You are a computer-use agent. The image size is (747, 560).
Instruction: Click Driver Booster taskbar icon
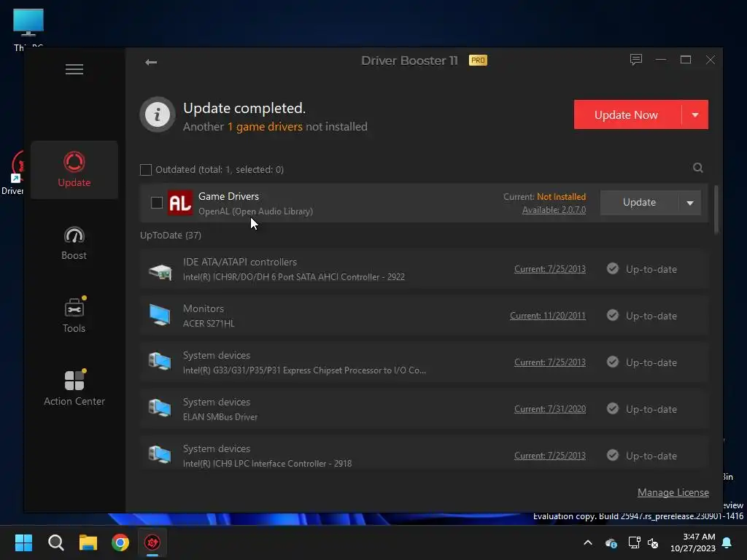click(152, 542)
